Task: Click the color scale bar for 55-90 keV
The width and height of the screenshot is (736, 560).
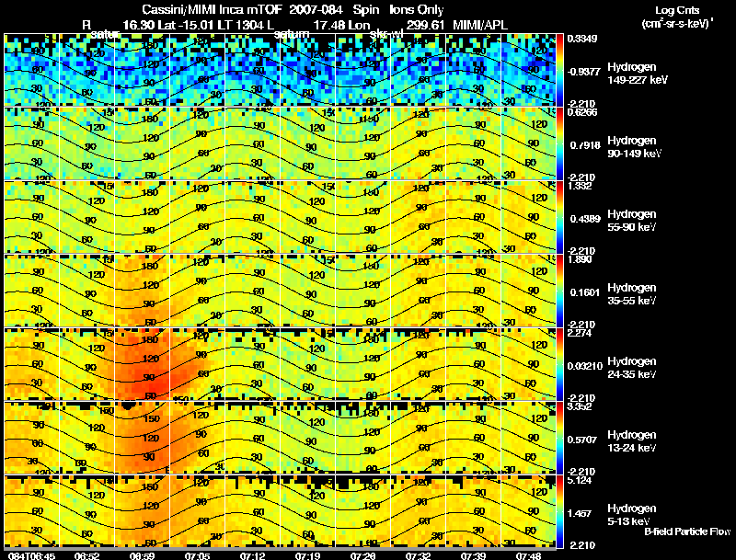Action: [x=559, y=217]
